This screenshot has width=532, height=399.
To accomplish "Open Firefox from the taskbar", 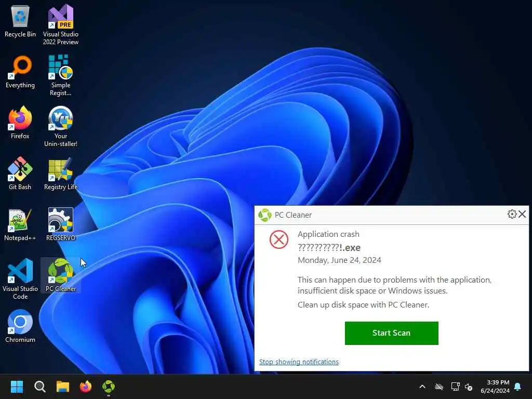I will [86, 387].
